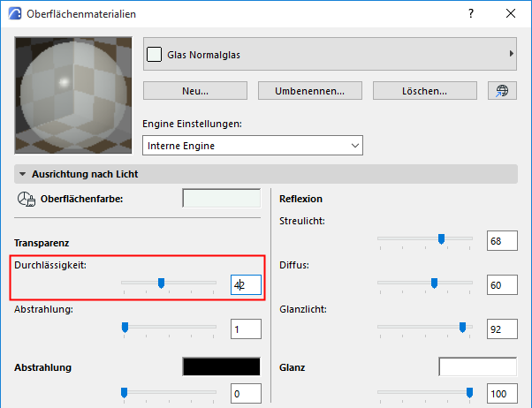Click the Glanzlicht value field showing 92
The height and width of the screenshot is (408, 532).
(x=502, y=329)
